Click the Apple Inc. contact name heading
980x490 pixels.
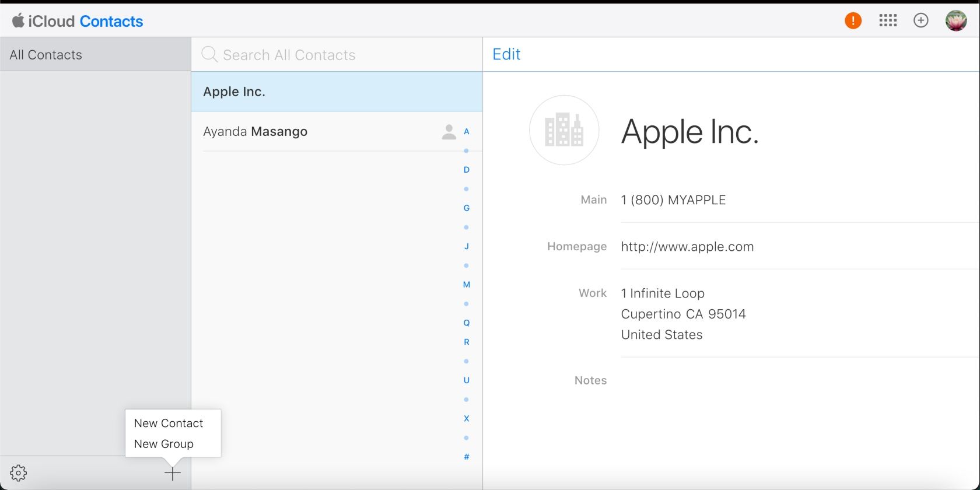(x=689, y=132)
